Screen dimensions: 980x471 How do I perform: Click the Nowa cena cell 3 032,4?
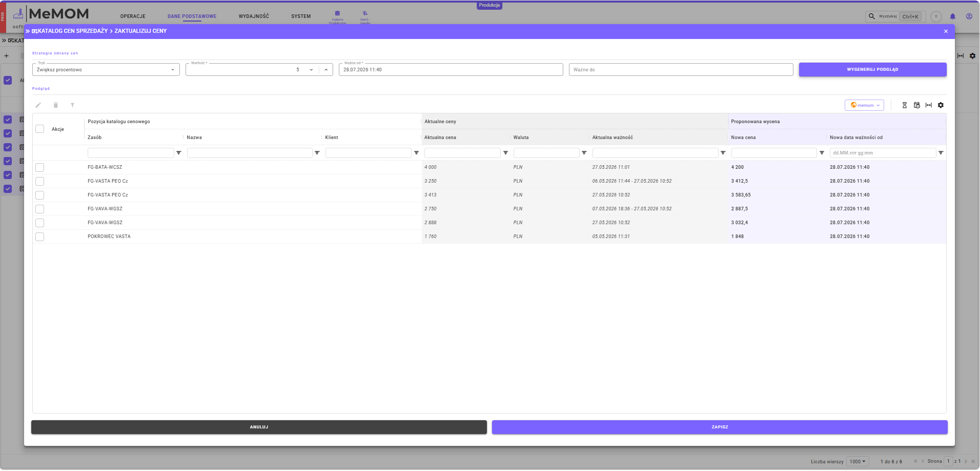pyautogui.click(x=740, y=223)
